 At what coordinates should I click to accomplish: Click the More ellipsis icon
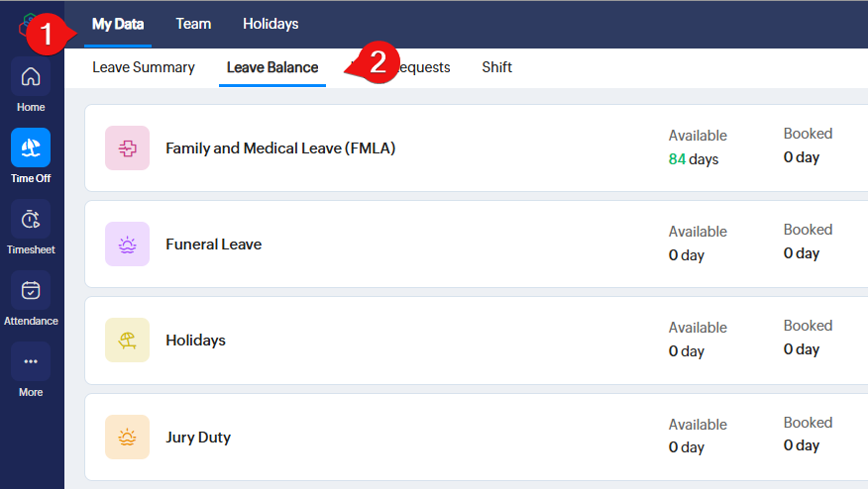(x=31, y=362)
